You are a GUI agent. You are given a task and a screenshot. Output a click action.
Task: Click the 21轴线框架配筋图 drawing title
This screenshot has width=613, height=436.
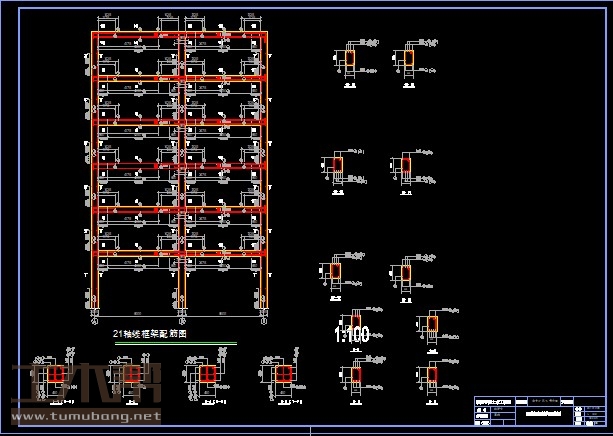click(x=151, y=333)
